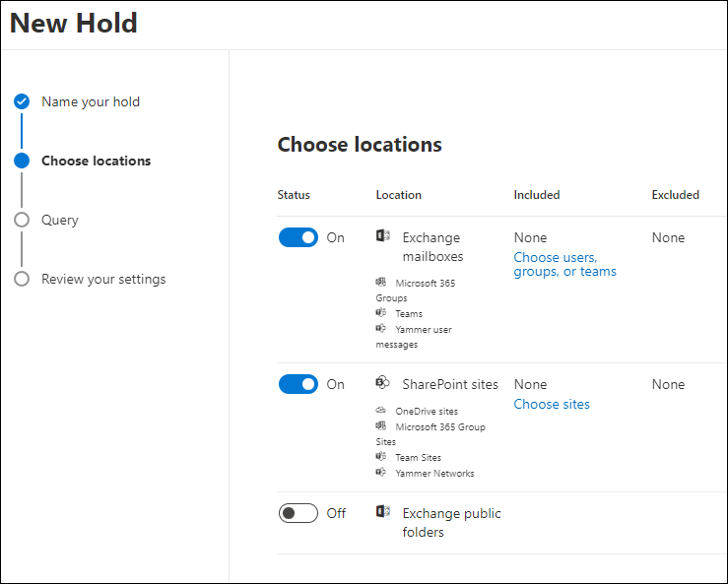This screenshot has height=584, width=728.
Task: Open Review your settings step
Action: click(x=103, y=279)
